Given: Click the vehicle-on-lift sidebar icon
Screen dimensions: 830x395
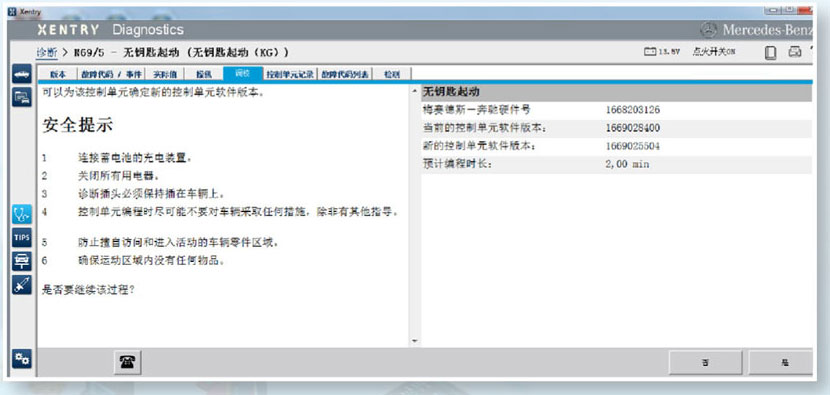Looking at the screenshot, I should pyautogui.click(x=22, y=261).
